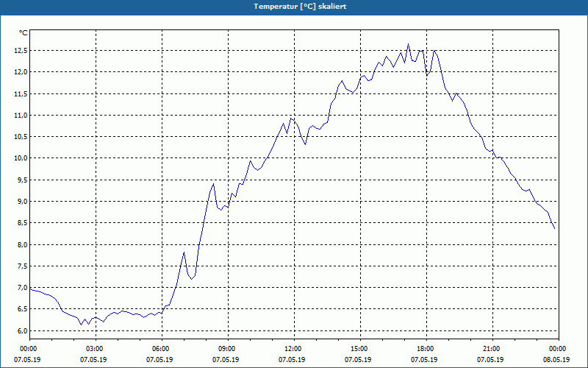Screen dimensions: 588x368
Task: Click the °C unit label of the axis
Action: coord(24,33)
